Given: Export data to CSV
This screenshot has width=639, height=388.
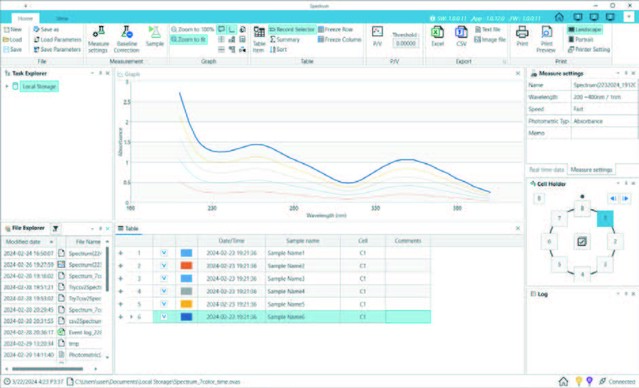Looking at the screenshot, I should 461,37.
